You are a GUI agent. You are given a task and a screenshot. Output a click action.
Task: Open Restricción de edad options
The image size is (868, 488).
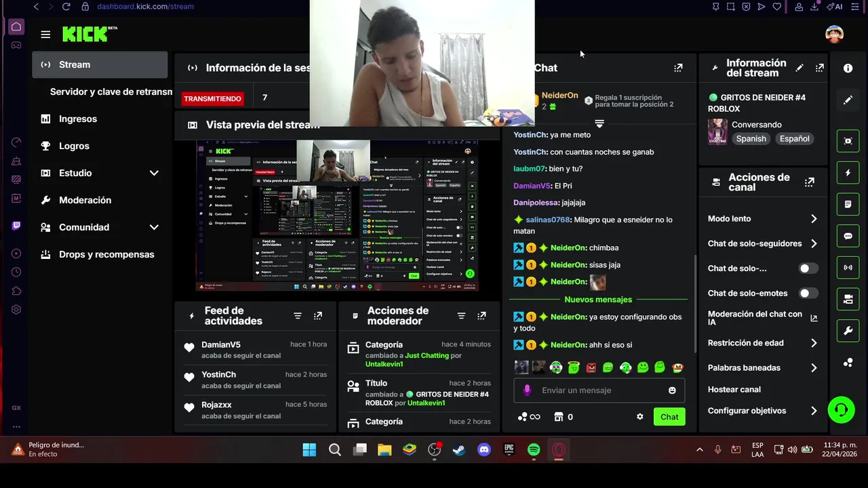point(763,343)
